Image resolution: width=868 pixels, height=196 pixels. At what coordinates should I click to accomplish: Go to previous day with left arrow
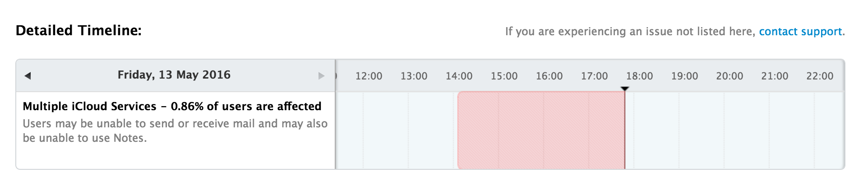point(28,76)
